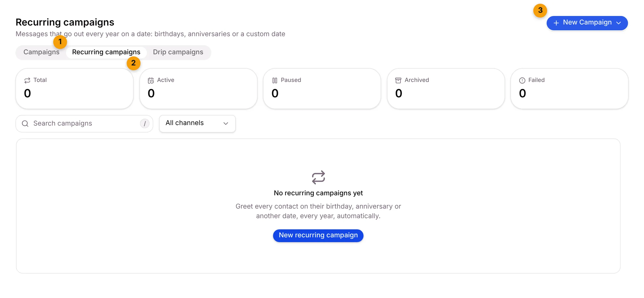Click the New recurring campaign button

318,236
